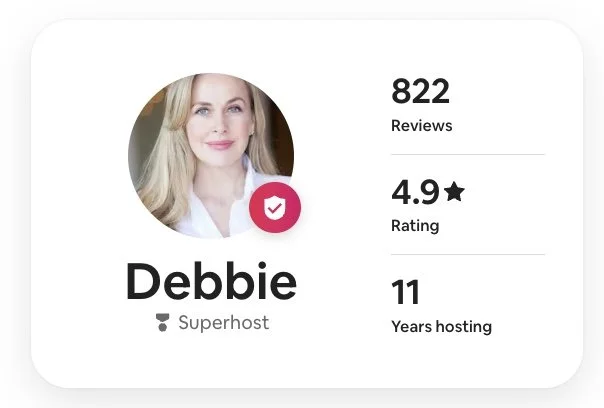Viewport: 604px width, 408px height.
Task: Click the empty space right of 822
Action: coord(501,91)
